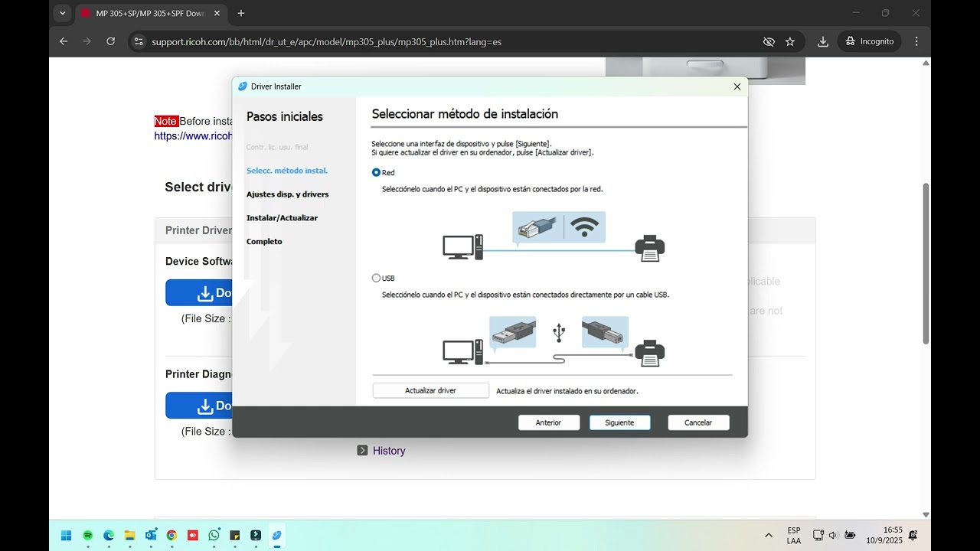This screenshot has height=551, width=980.
Task: Open the notifications bell icon
Action: pos(913,535)
